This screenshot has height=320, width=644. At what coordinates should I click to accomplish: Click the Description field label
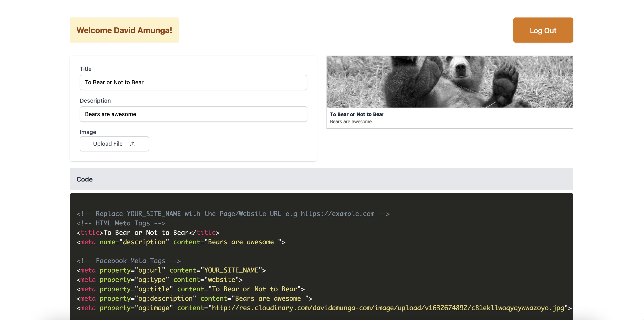pos(95,101)
